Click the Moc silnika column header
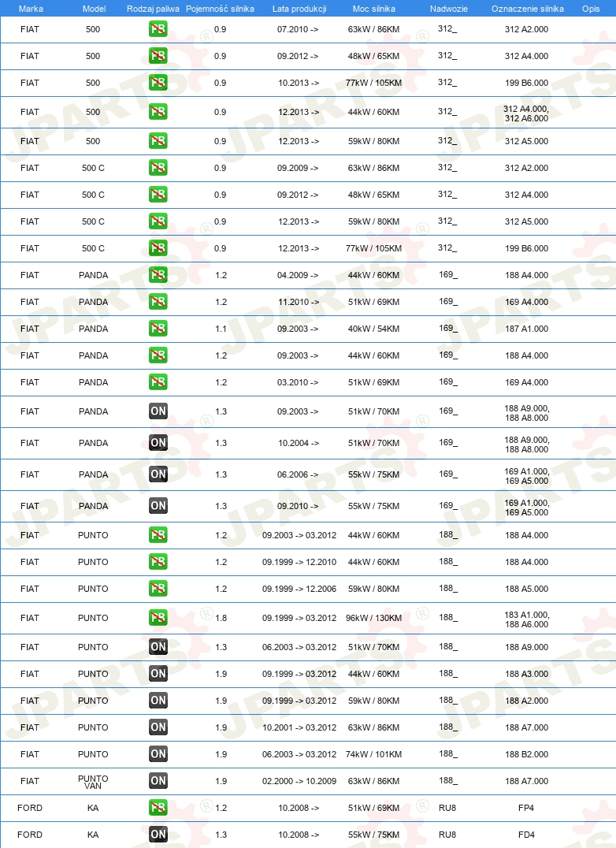 374,9
